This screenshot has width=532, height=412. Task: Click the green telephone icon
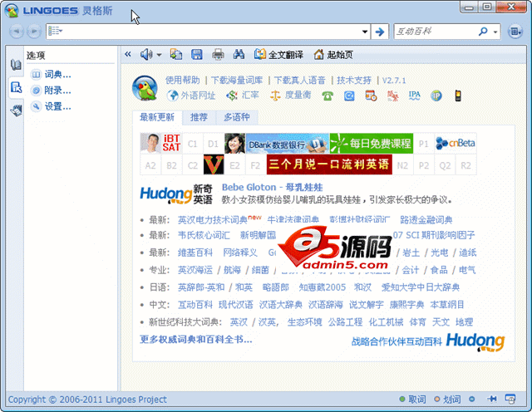tap(328, 96)
